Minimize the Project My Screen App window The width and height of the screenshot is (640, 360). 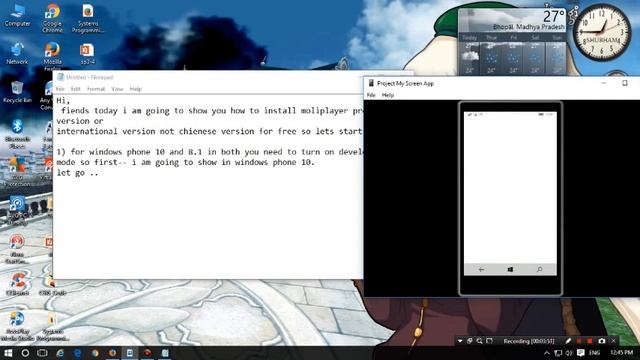604,83
